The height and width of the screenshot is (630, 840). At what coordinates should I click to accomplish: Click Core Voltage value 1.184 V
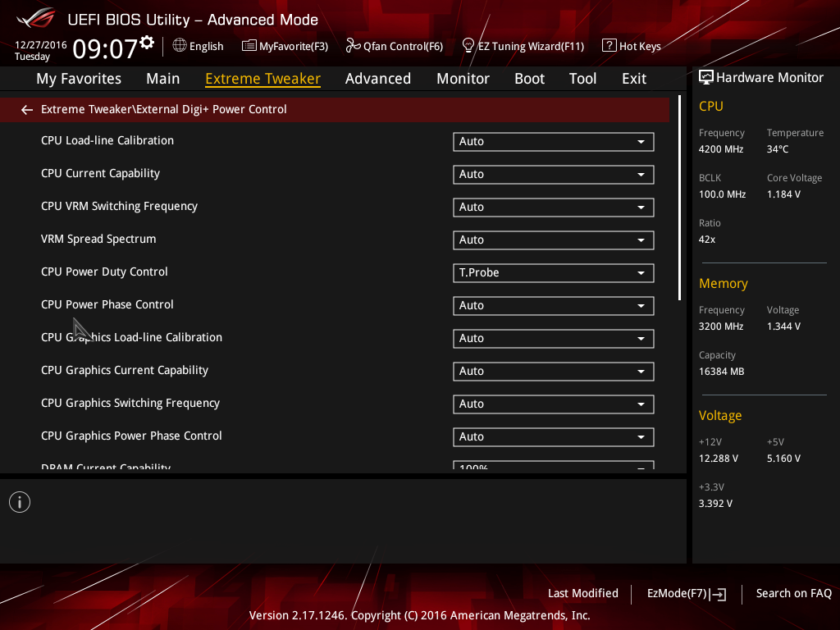tap(783, 194)
